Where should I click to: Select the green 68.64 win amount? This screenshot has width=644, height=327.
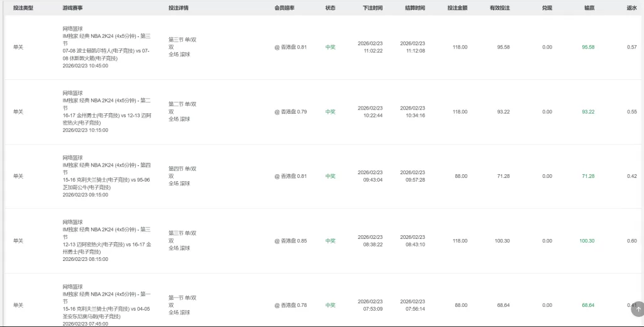coord(588,305)
